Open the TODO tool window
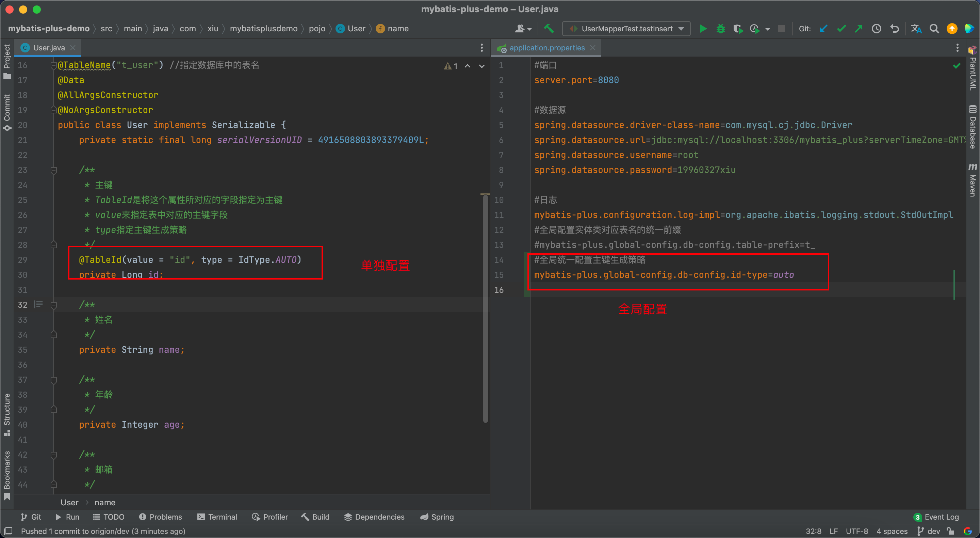This screenshot has height=538, width=980. [109, 517]
